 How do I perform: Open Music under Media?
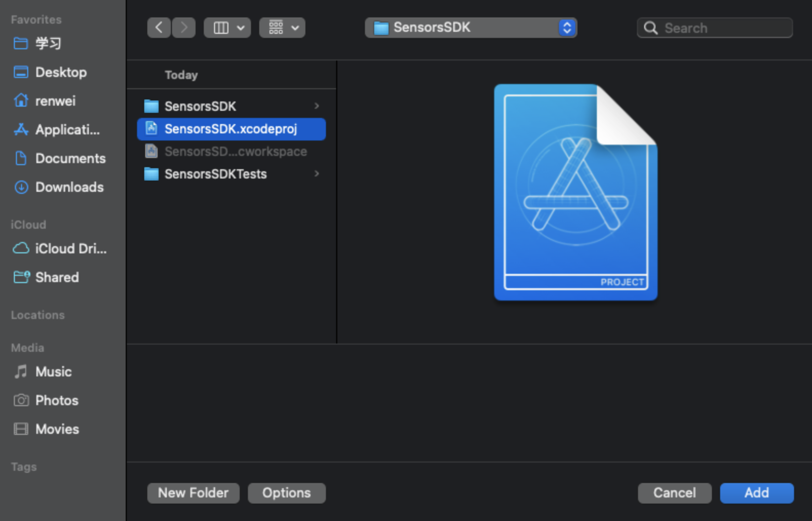43,372
